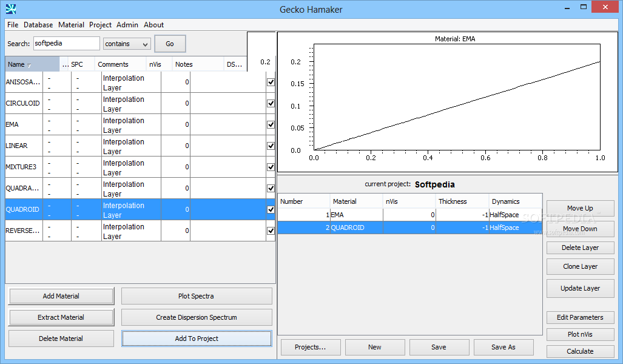Image resolution: width=623 pixels, height=364 pixels.
Task: Open the Project menu
Action: point(100,25)
